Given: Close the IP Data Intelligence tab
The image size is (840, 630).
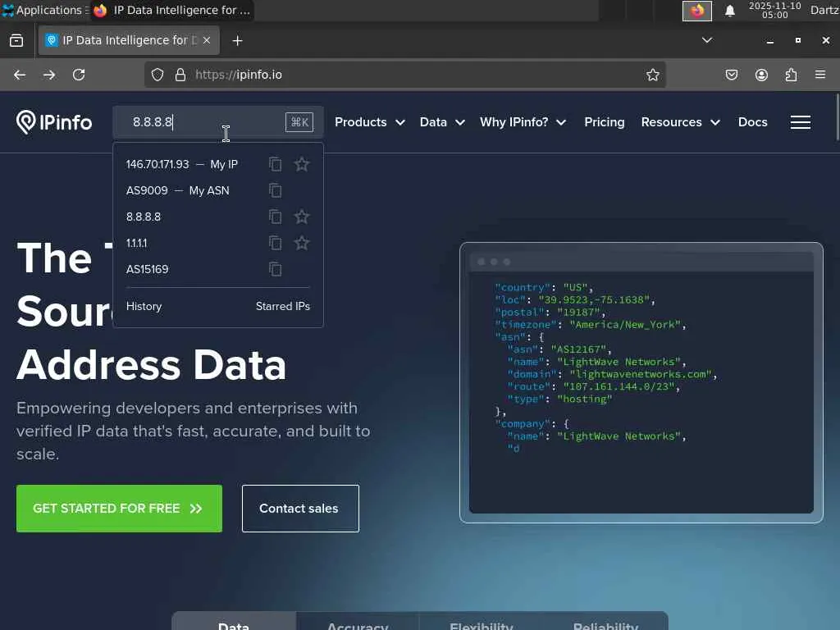Looking at the screenshot, I should pos(207,40).
